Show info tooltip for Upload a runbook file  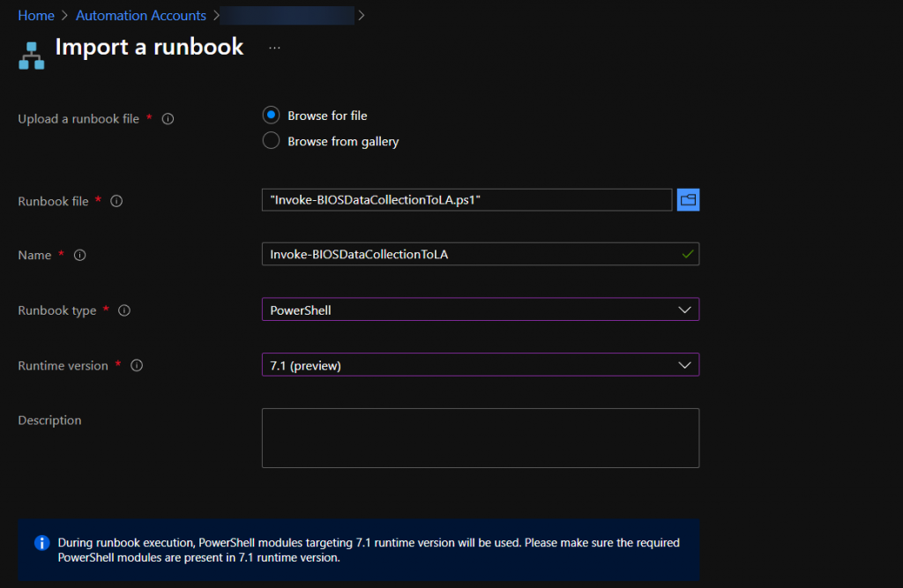click(x=168, y=119)
